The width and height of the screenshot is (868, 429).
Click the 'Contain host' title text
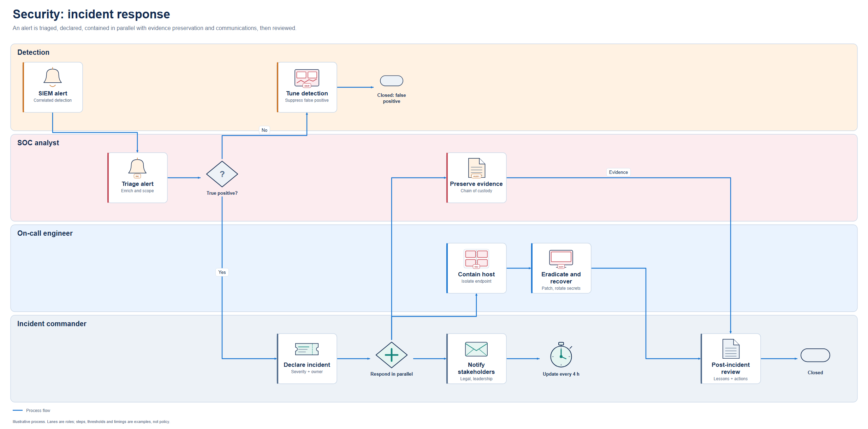[476, 274]
